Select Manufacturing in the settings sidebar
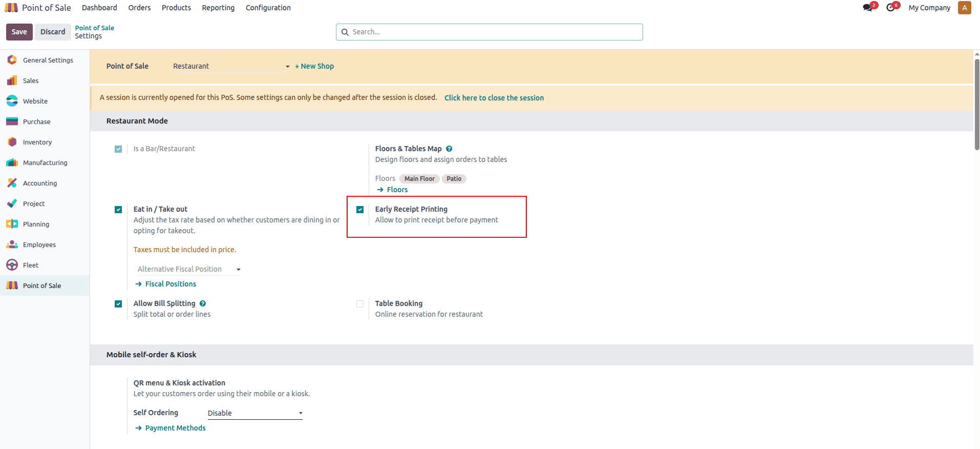 (45, 162)
